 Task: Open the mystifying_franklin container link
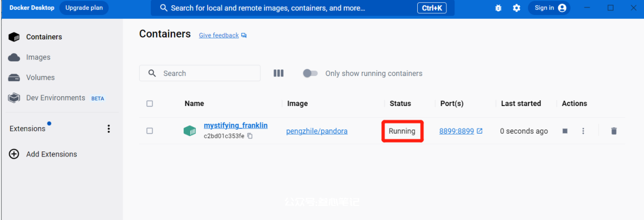[236, 126]
